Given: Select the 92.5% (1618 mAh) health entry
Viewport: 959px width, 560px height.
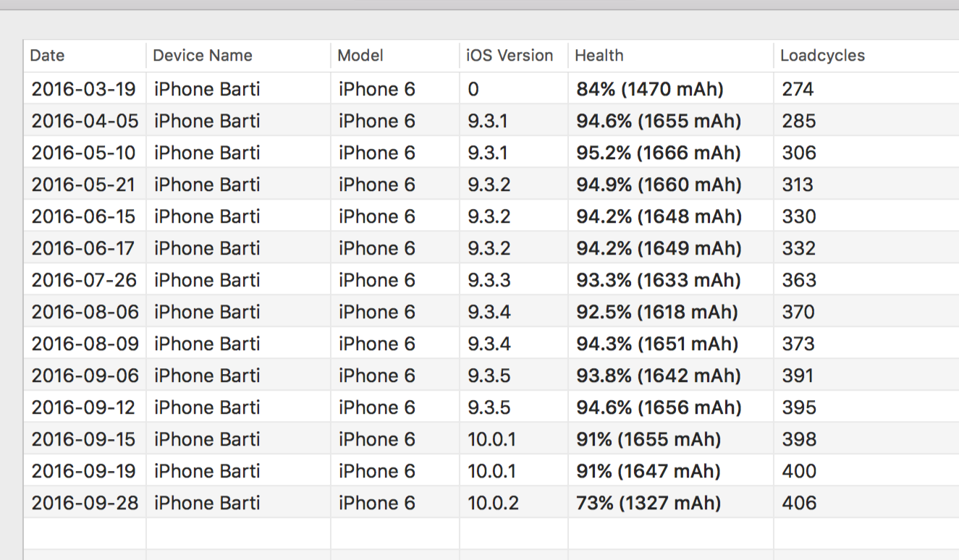Looking at the screenshot, I should point(657,312).
